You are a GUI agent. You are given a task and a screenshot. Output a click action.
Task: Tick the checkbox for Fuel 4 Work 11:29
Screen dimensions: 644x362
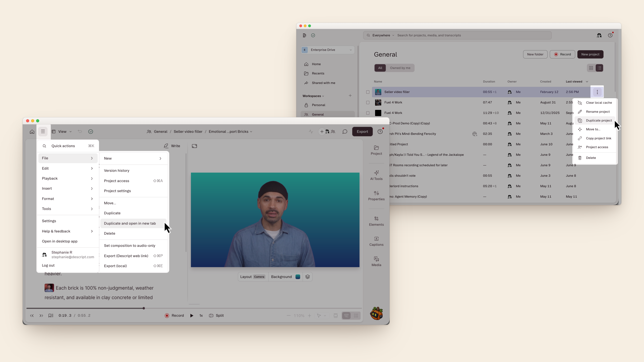(x=368, y=113)
